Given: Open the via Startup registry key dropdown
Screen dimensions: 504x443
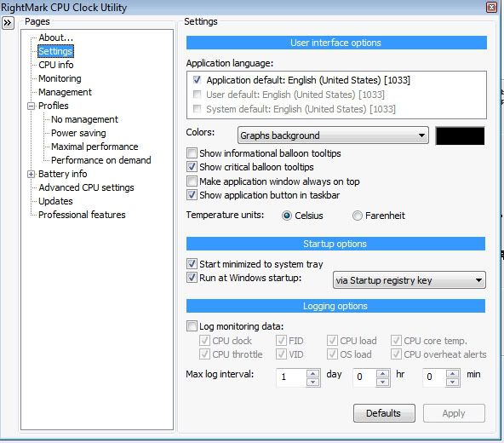Looking at the screenshot, I should tap(409, 280).
